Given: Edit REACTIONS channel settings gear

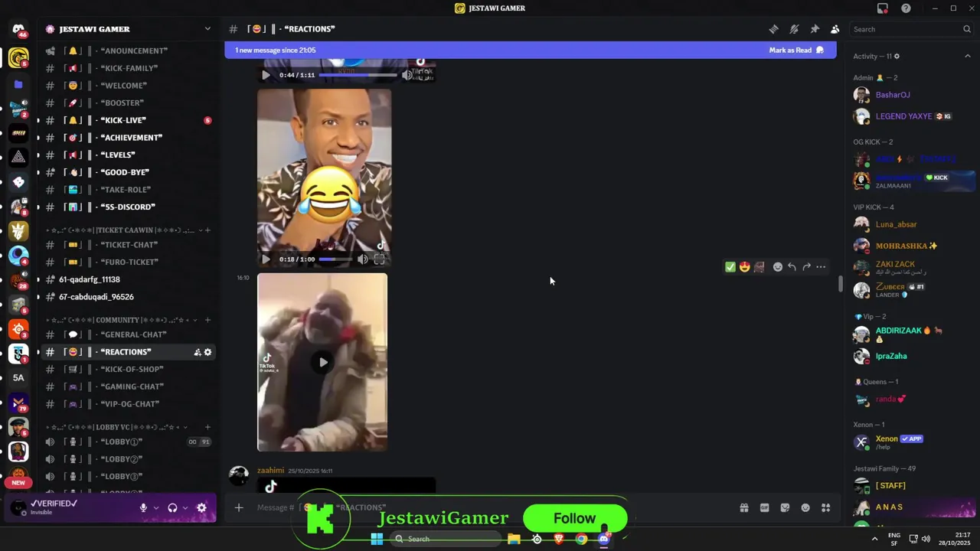Looking at the screenshot, I should click(x=207, y=352).
